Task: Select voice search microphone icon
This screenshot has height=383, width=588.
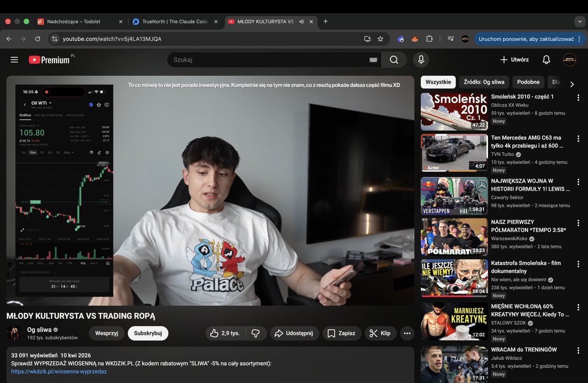Action: click(420, 59)
